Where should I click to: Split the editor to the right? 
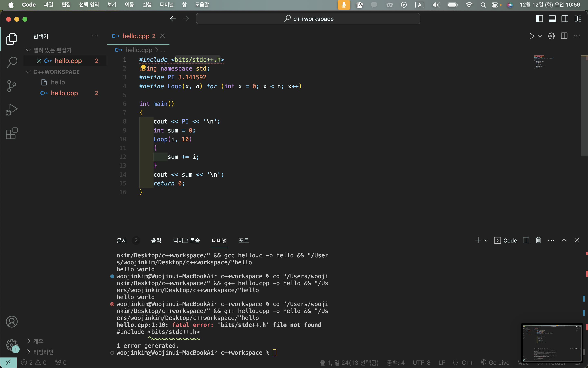pos(564,36)
